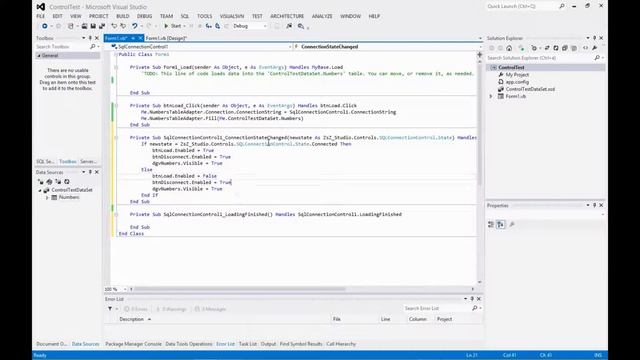
Task: Expand the Numbers table node in Data Sources
Action: [47, 198]
